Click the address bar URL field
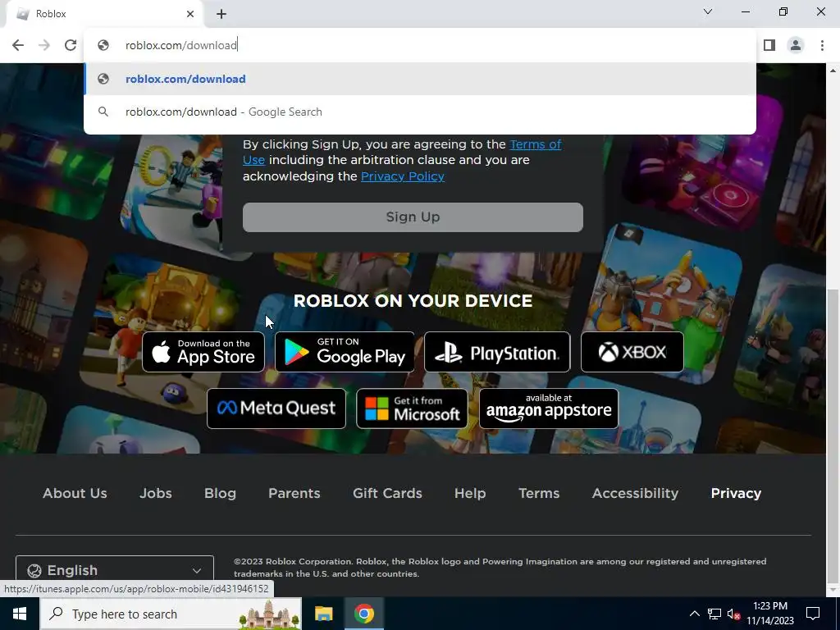Screen dimensions: 840x630 (419, 45)
